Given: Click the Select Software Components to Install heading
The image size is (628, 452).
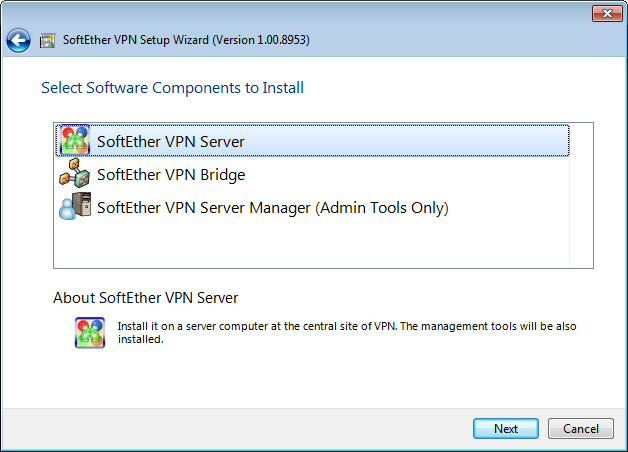Looking at the screenshot, I should (x=173, y=88).
